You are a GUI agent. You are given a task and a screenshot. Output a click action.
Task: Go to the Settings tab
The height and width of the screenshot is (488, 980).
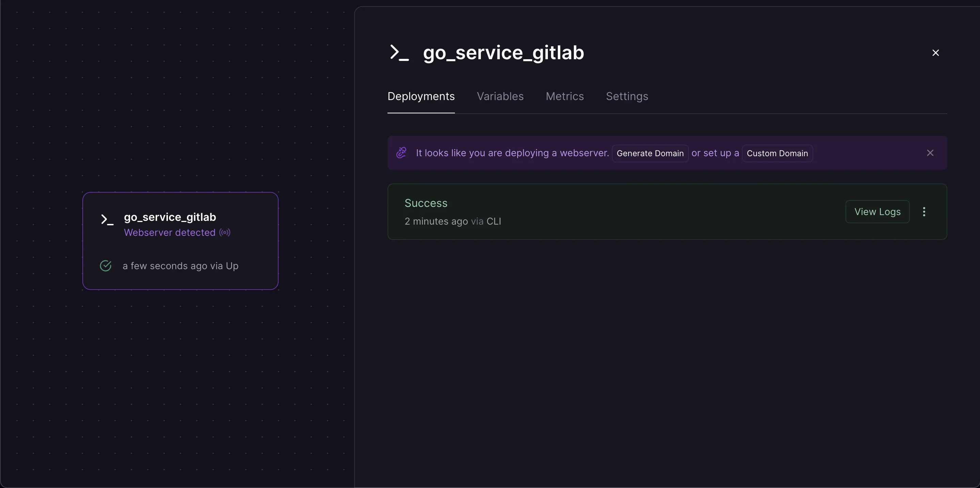tap(627, 97)
